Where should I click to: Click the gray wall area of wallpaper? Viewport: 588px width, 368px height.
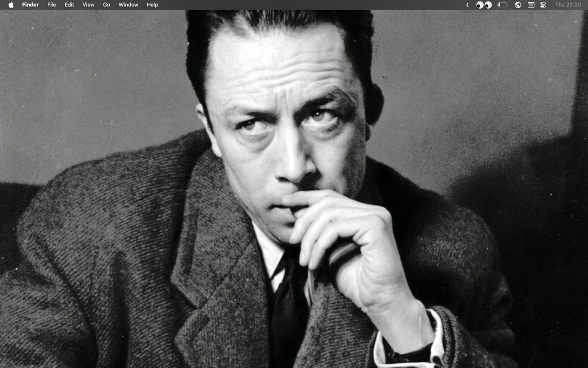[x=92, y=92]
